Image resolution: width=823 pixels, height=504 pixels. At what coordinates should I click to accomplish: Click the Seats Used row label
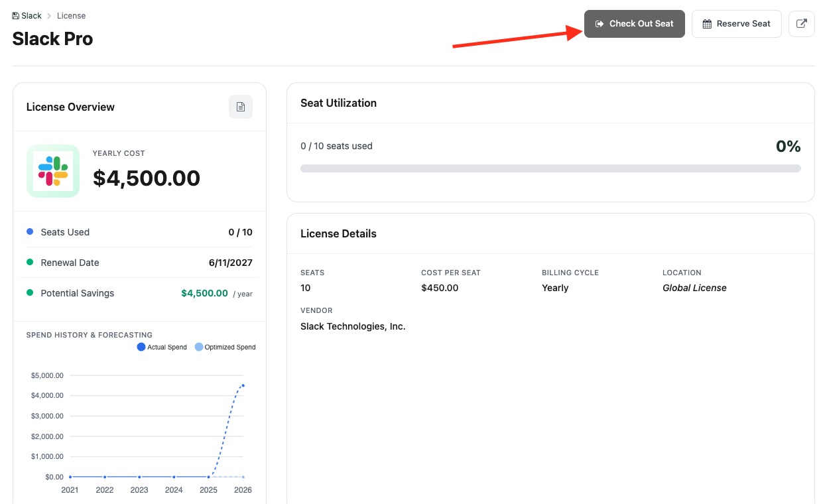[x=65, y=232]
